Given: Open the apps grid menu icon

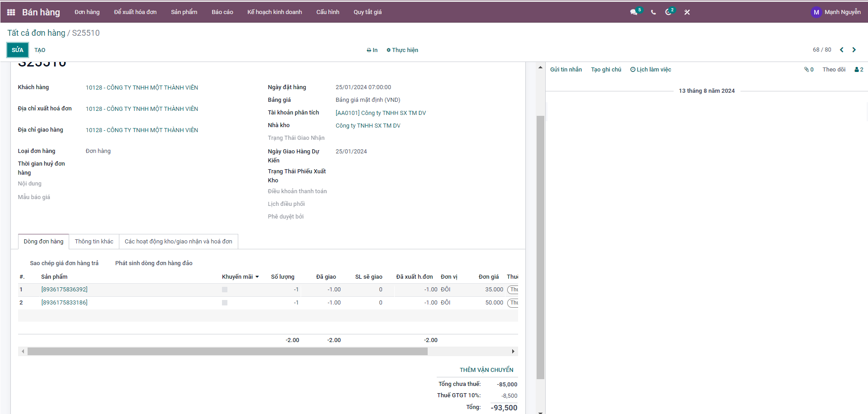Looking at the screenshot, I should click(11, 12).
